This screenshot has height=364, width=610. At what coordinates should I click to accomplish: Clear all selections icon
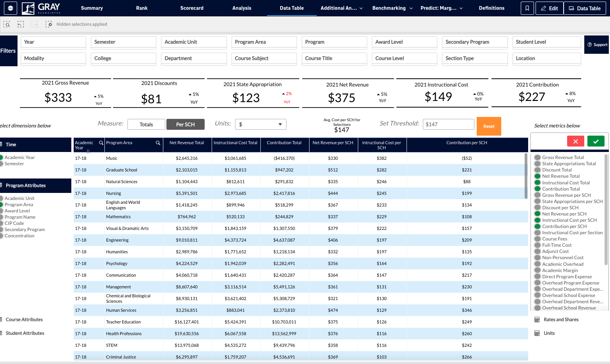point(49,24)
